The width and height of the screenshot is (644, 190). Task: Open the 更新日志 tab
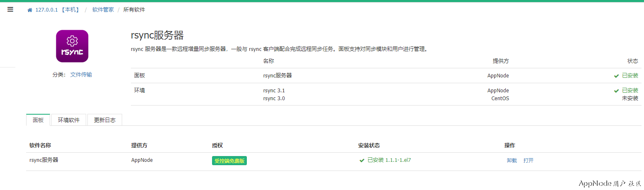105,120
